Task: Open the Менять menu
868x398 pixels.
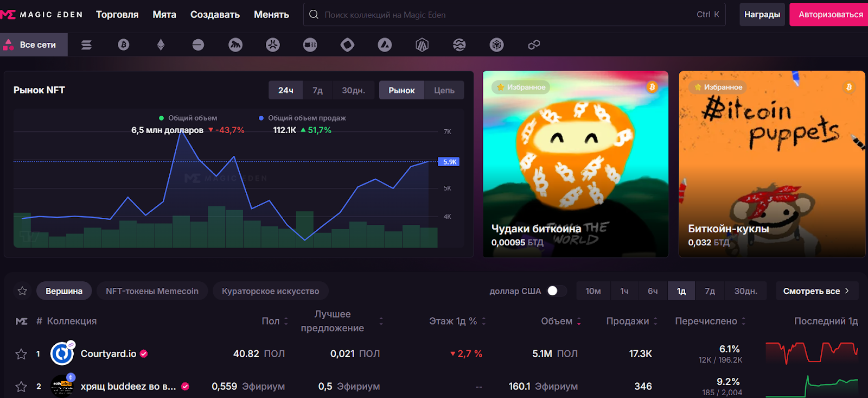Action: 271,15
